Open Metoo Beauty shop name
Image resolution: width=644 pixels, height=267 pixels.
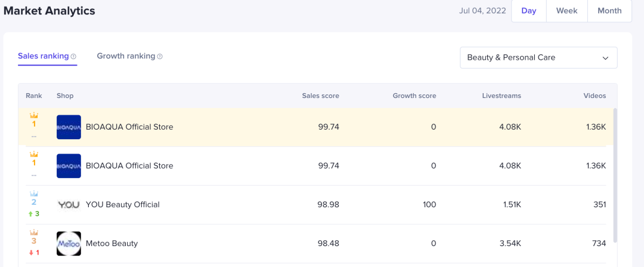pyautogui.click(x=112, y=244)
